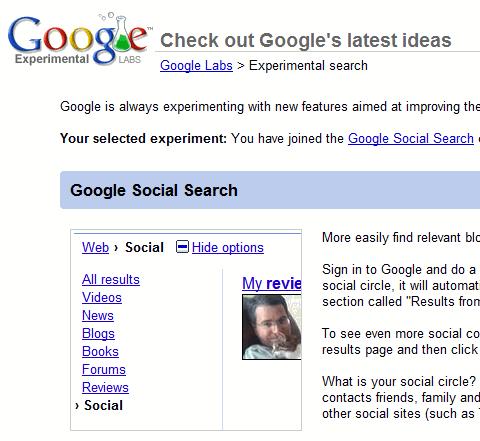Select the Blogs filter
Screen dimensions: 480x441
tap(98, 333)
